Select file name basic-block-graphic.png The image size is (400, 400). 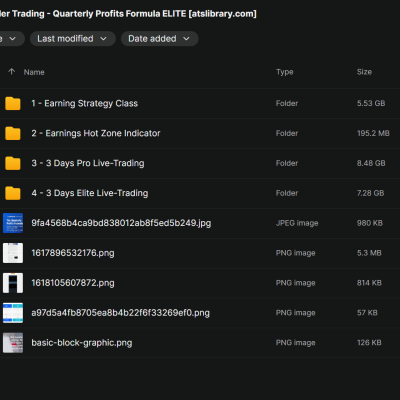point(82,343)
